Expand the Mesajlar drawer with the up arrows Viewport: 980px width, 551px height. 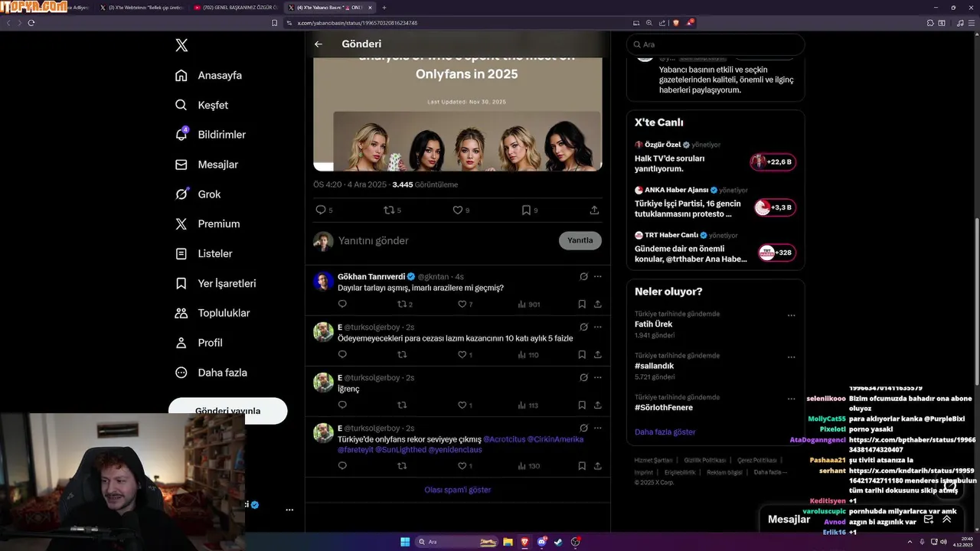click(947, 519)
